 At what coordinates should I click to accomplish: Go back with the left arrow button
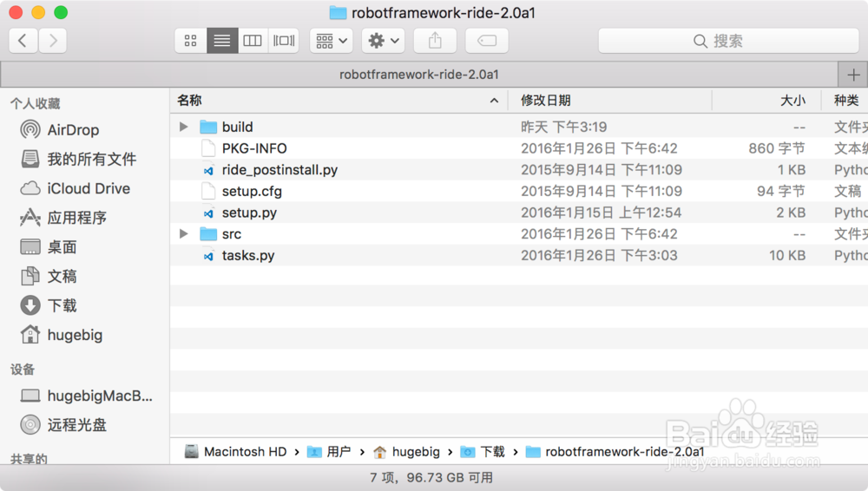point(23,41)
